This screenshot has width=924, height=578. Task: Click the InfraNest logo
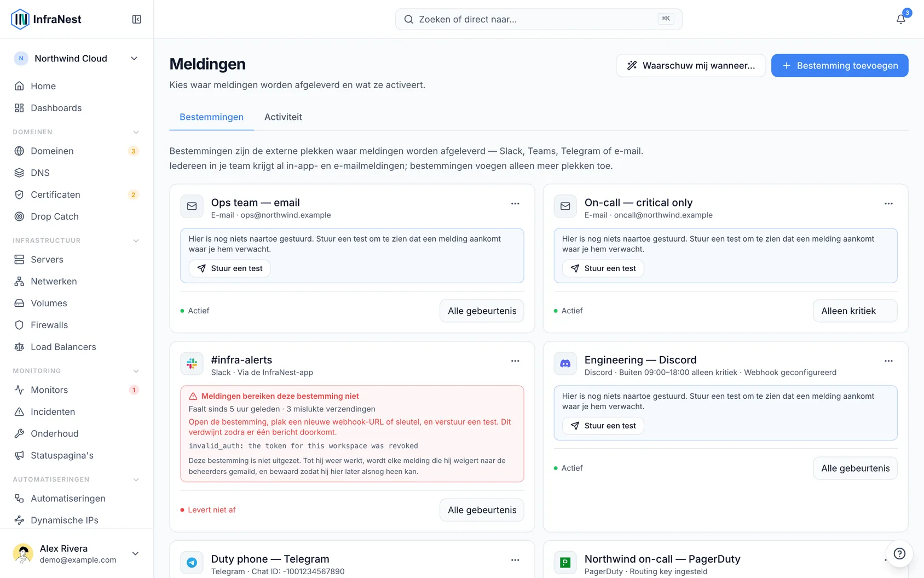46,19
